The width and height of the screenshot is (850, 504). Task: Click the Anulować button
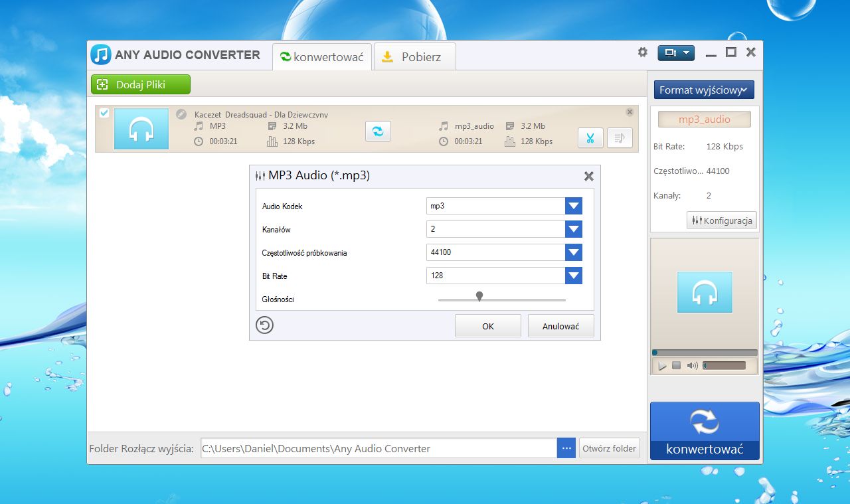point(561,326)
